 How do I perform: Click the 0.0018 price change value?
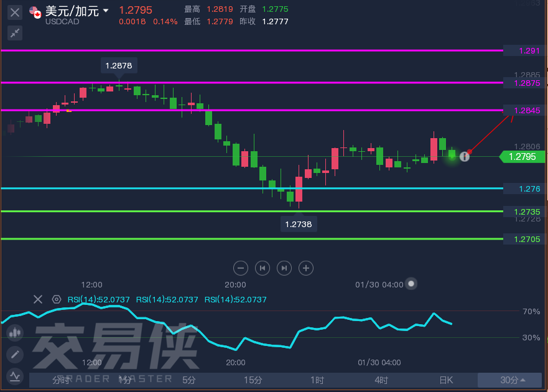point(132,22)
